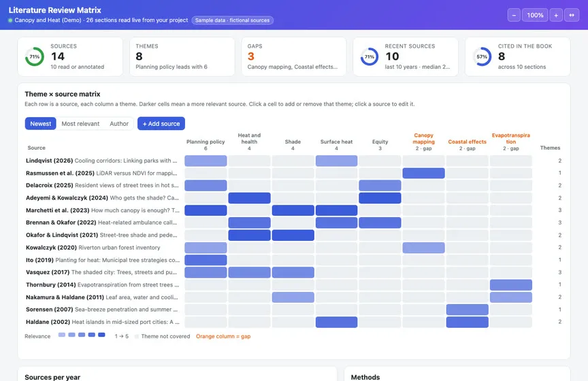Toggle Canopy mapping cell for Rasmussen (2025)

tap(424, 173)
